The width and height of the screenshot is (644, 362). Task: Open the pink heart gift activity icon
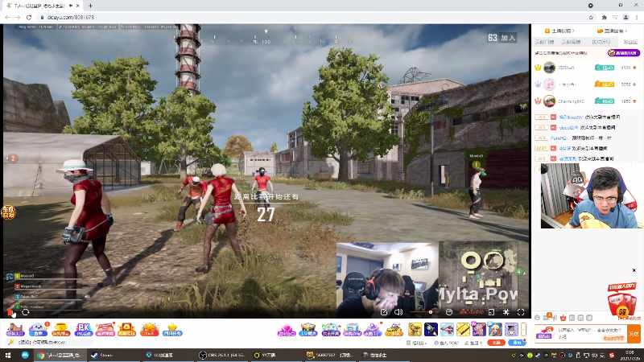click(287, 330)
